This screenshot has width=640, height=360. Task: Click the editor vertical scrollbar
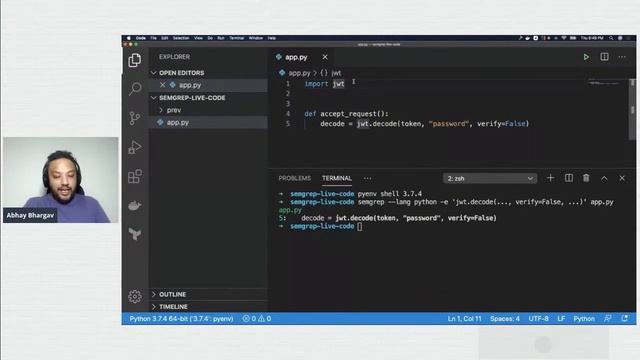(633, 109)
